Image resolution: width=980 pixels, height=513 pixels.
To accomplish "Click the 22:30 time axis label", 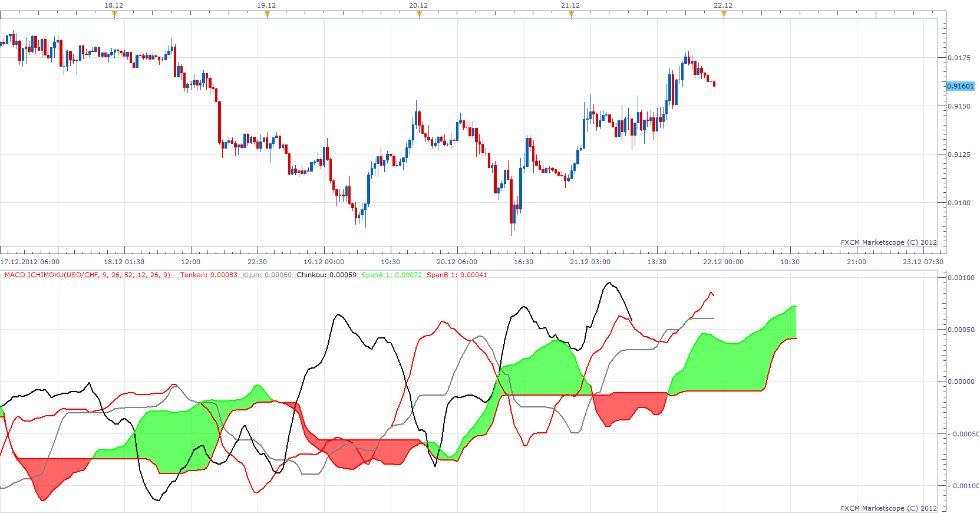I will coord(257,262).
